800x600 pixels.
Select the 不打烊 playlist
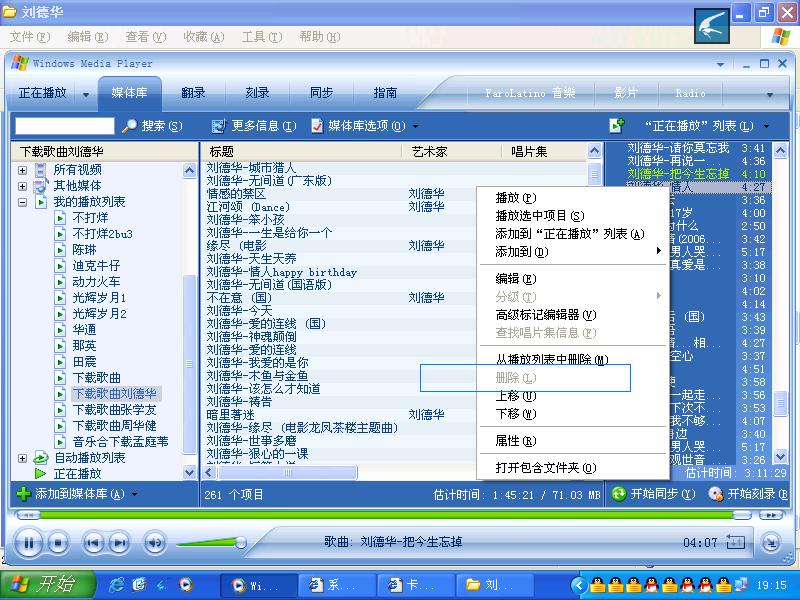90,218
